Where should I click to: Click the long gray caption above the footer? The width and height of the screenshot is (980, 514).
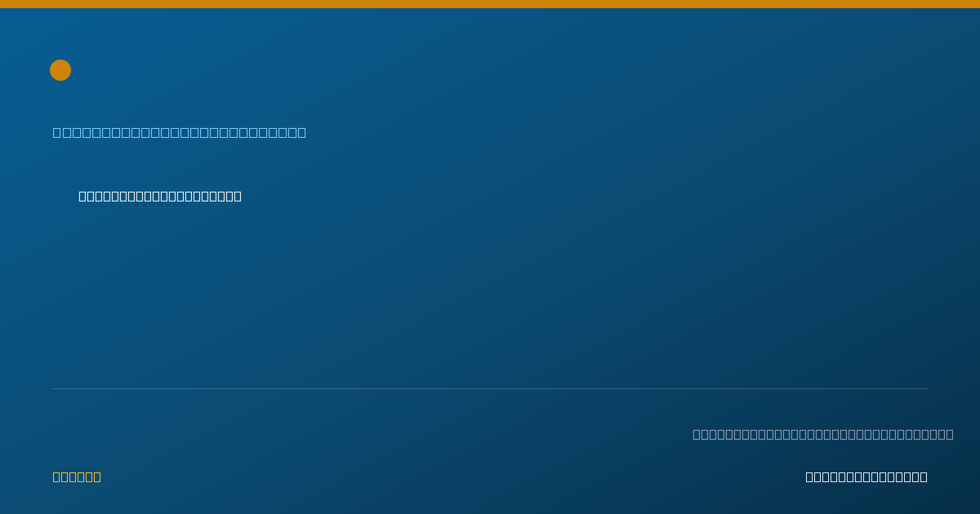coord(823,434)
